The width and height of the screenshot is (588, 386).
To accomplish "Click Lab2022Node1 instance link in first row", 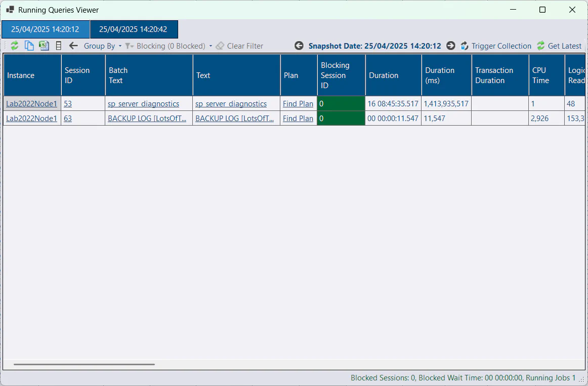I will (31, 103).
